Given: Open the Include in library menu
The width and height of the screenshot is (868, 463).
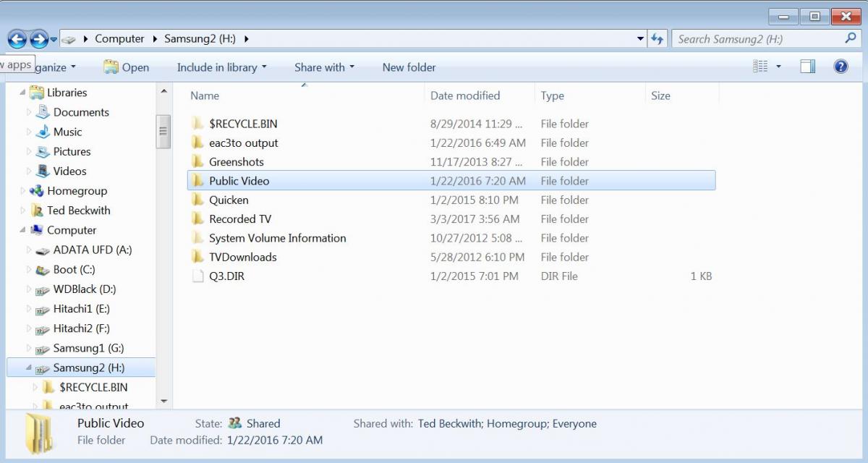Looking at the screenshot, I should [222, 67].
